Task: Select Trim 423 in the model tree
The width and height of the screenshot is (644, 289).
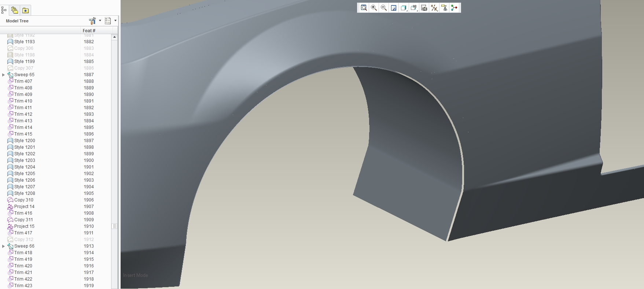Action: 23,286
